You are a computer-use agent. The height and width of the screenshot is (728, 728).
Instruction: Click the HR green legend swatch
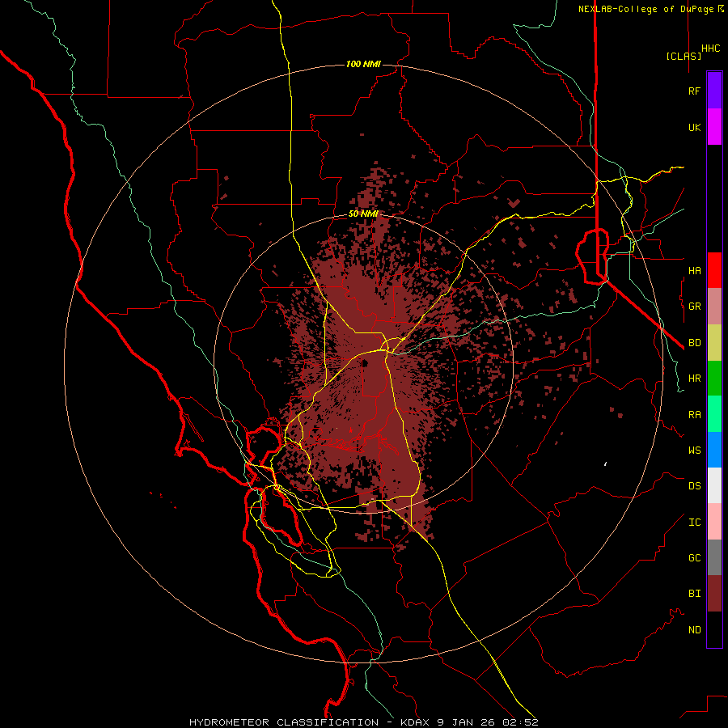[x=714, y=379]
